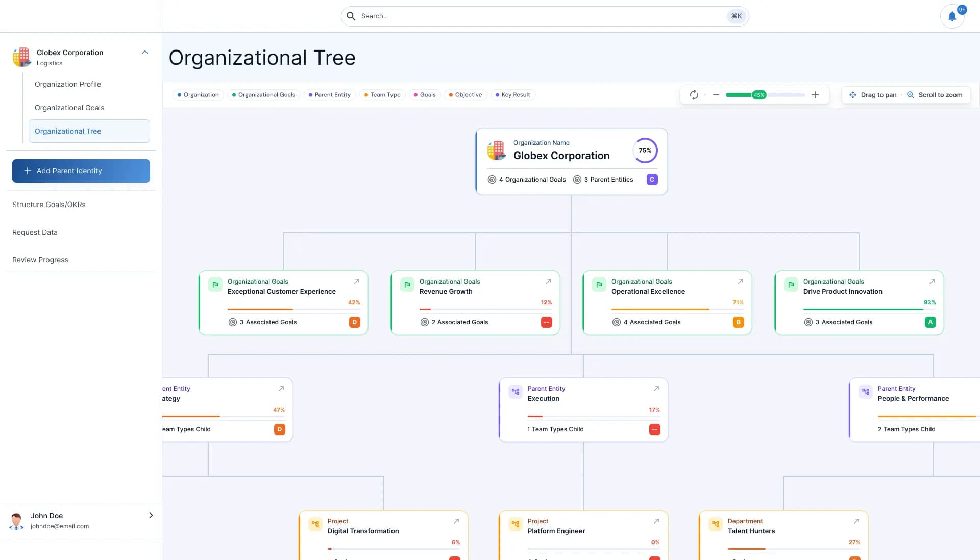
Task: Collapse the Globex Corporation sidebar section
Action: pos(145,52)
